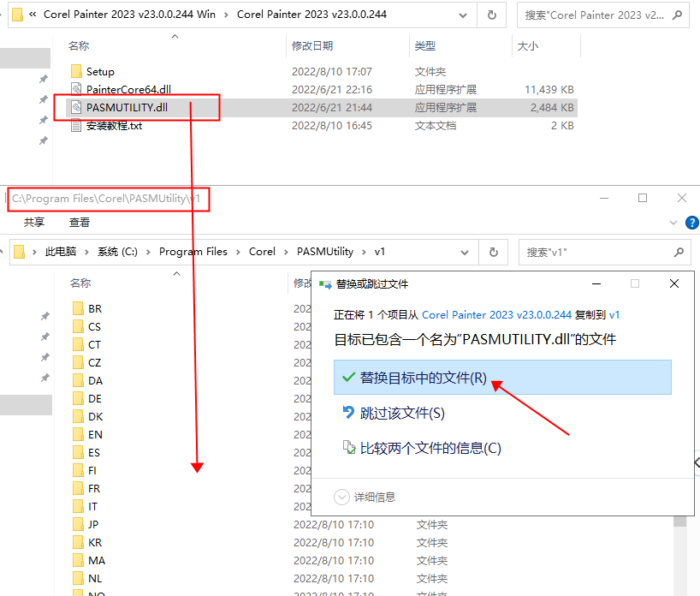The image size is (700, 596).
Task: Open the blue help question mark icon
Action: coord(692,223)
